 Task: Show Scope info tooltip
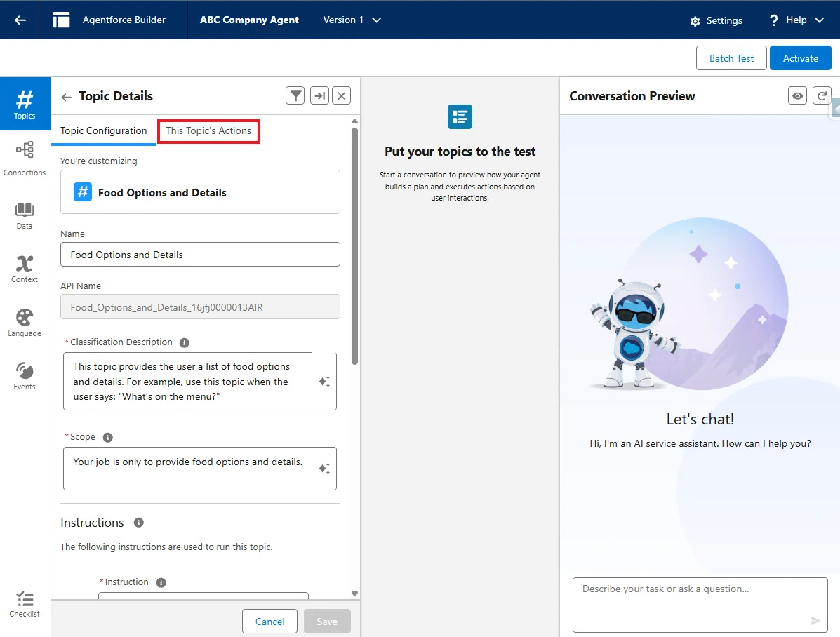[107, 438]
